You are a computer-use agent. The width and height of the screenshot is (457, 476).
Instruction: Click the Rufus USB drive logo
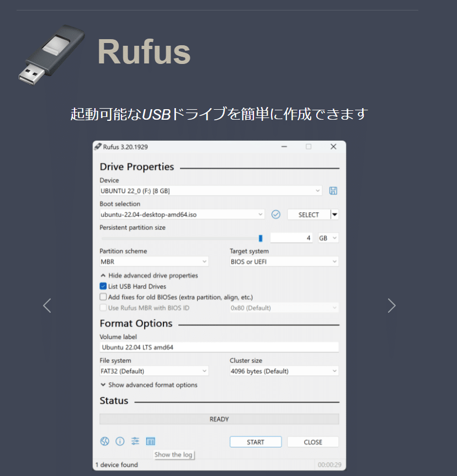click(52, 55)
